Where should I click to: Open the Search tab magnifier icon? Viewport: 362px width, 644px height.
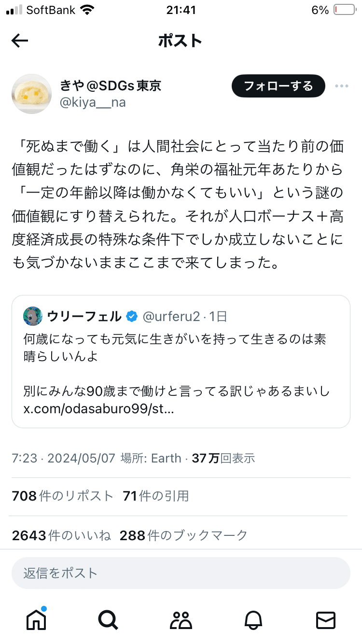pyautogui.click(x=108, y=619)
